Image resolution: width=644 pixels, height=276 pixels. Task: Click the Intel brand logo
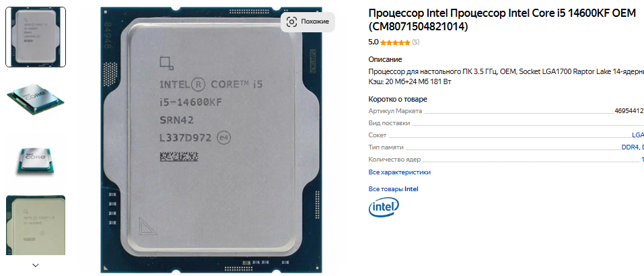click(x=384, y=207)
